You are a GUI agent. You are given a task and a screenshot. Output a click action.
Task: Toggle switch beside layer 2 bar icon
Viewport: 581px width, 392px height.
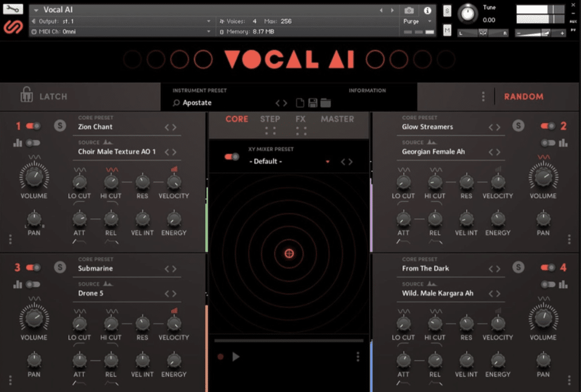tap(547, 142)
